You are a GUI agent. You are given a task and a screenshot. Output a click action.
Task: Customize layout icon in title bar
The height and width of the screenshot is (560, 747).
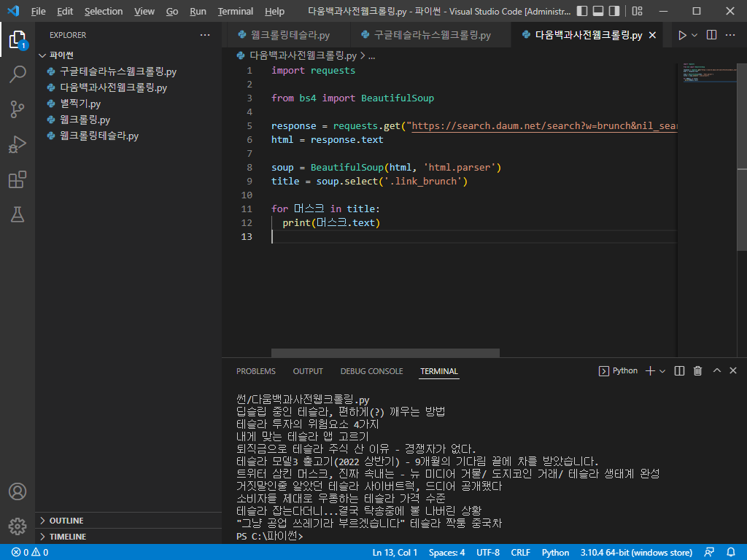tap(637, 11)
